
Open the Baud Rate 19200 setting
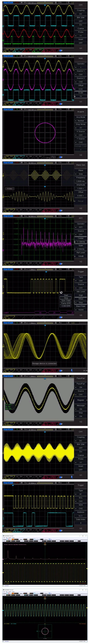pyautogui.click(x=81, y=310)
